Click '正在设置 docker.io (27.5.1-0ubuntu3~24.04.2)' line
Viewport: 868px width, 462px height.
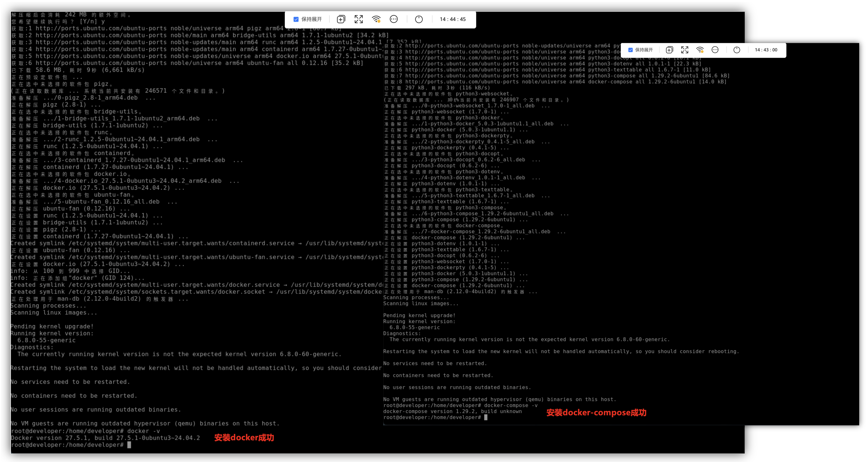[98, 264]
